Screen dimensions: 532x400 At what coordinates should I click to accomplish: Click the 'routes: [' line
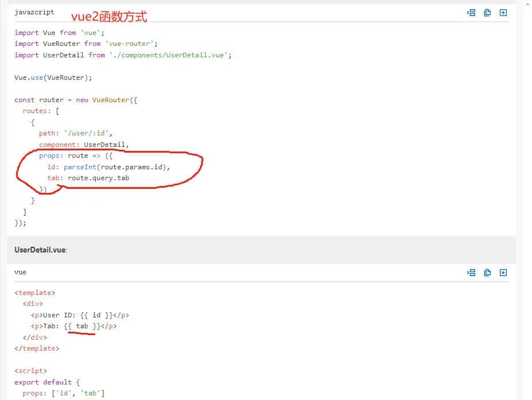41,111
